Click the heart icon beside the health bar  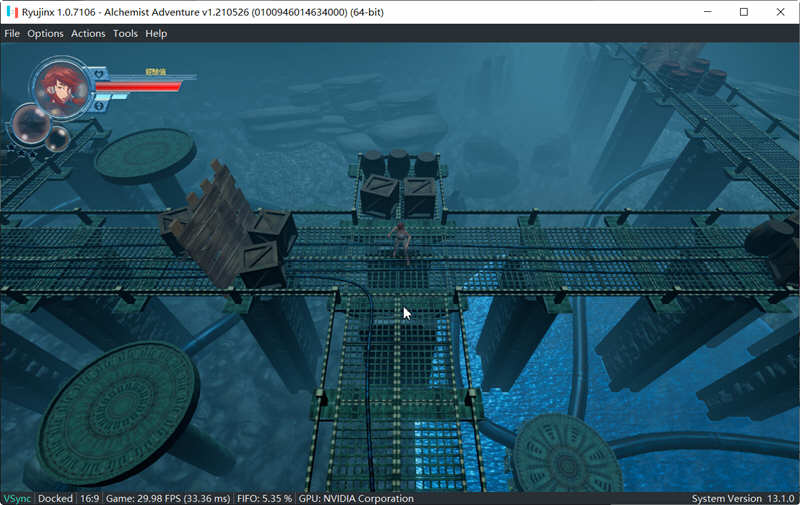(x=99, y=74)
